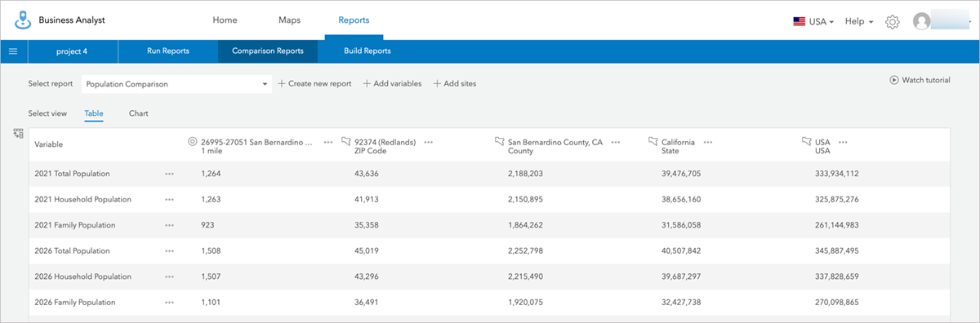
Task: Click the value 40,507,842
Action: tap(681, 251)
